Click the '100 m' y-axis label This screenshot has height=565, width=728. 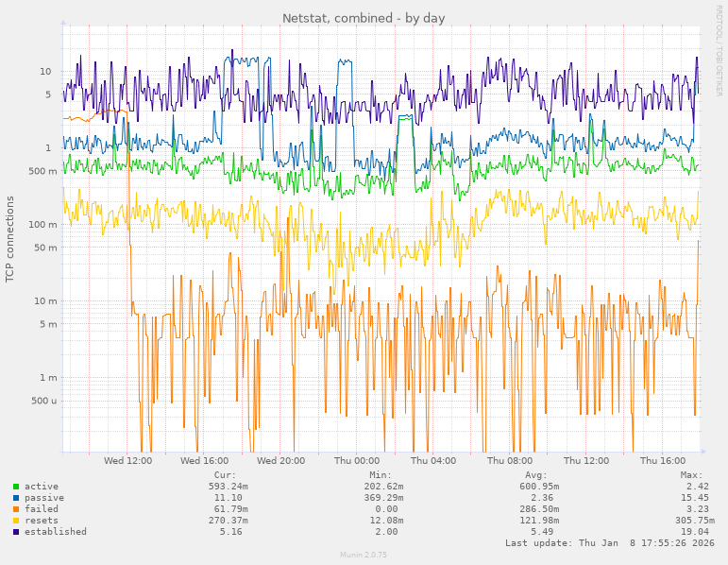[x=42, y=225]
